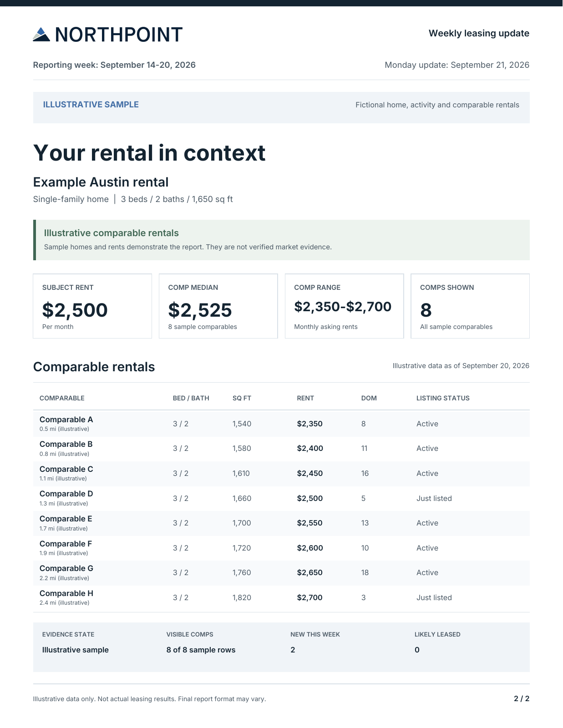Click 'Monthly asking rents' caption
Screen dimensions: 563x728
(326, 327)
